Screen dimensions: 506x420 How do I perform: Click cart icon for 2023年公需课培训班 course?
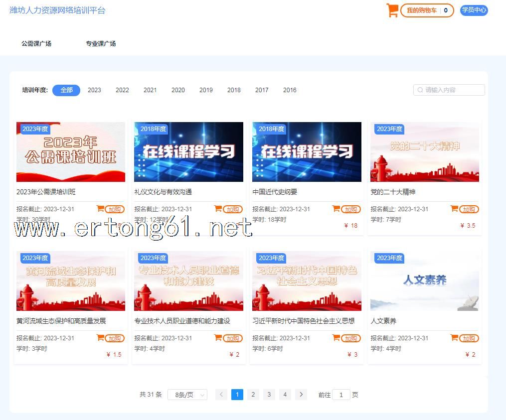100,209
